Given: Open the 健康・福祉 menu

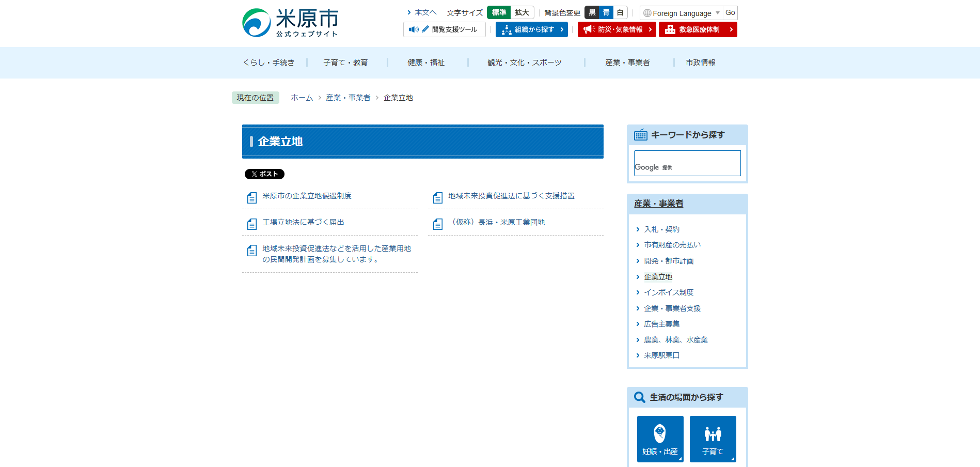Looking at the screenshot, I should [426, 63].
